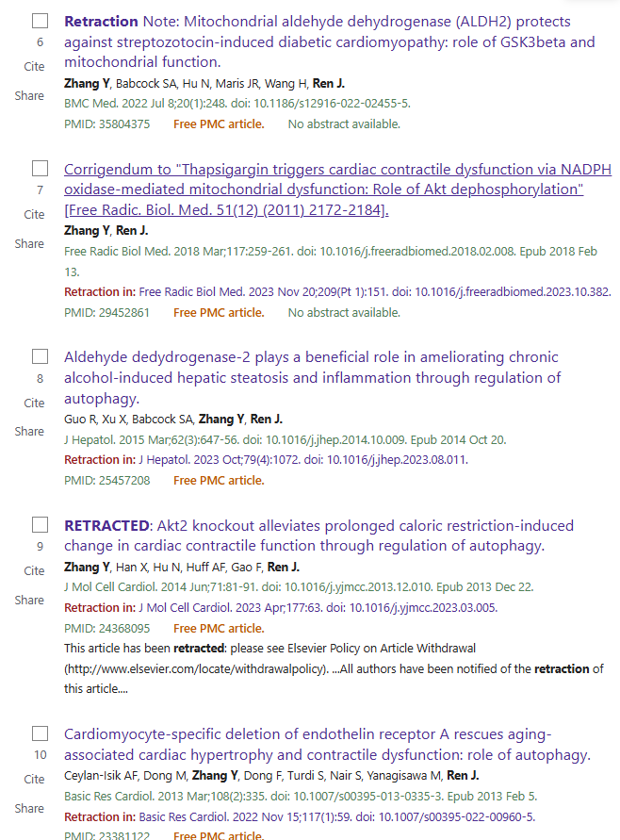Open Basic Res Cardiol 2022 retraction link

coord(336,817)
